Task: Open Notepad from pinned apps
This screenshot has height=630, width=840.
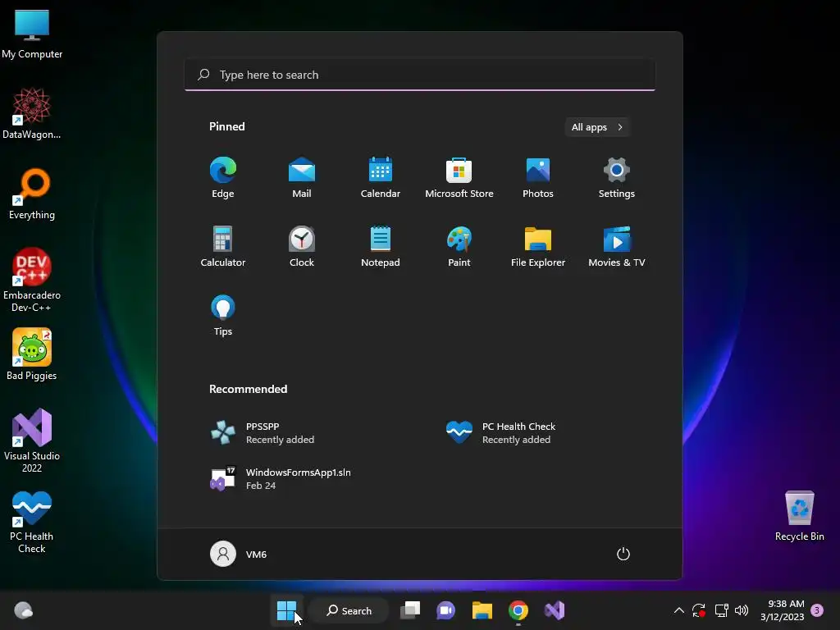Action: pos(381,246)
